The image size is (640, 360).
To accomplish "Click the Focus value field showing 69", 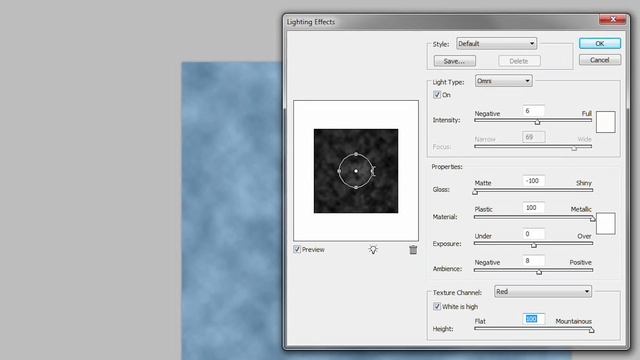I will click(533, 137).
